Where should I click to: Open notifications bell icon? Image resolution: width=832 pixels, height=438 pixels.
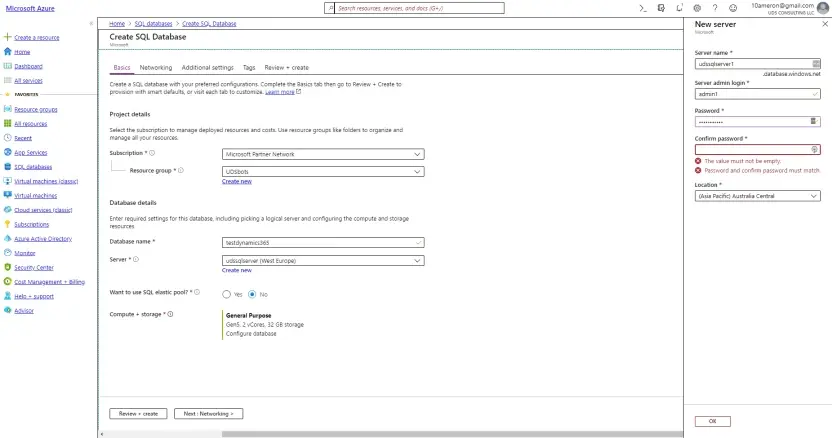tap(679, 8)
